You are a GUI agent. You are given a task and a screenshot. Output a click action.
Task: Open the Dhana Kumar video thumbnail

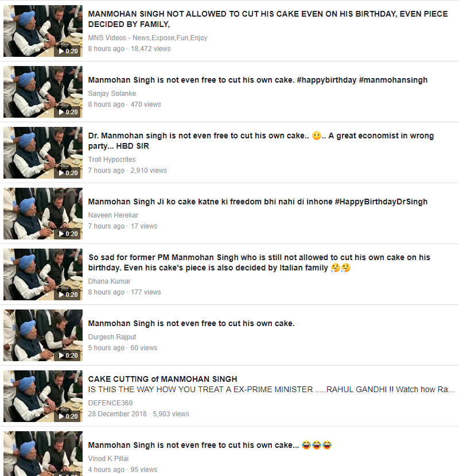[43, 274]
